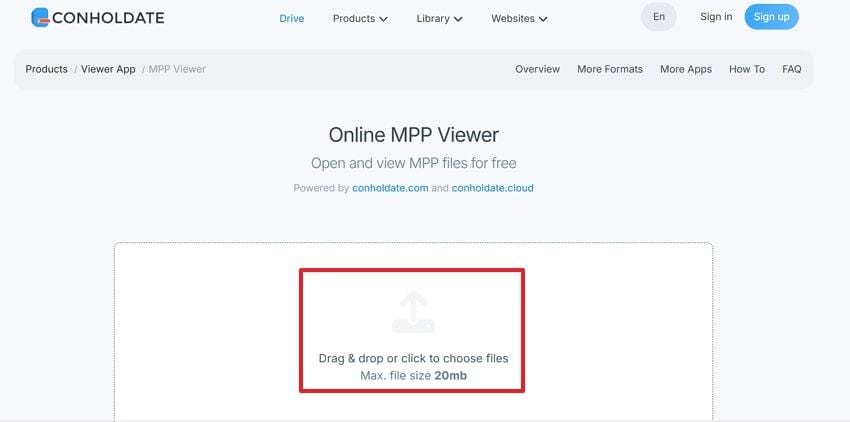The image size is (850, 422).
Task: Open the Drive link
Action: [292, 18]
